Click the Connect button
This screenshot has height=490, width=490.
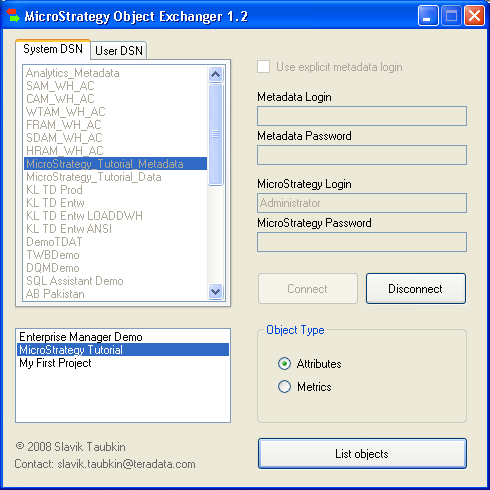(x=308, y=289)
